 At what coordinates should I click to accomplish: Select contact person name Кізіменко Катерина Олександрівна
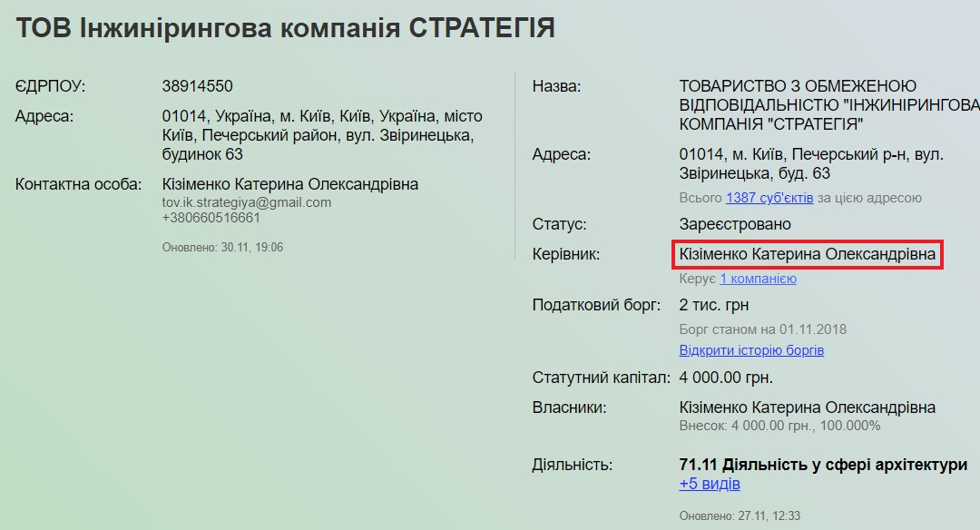(x=290, y=184)
